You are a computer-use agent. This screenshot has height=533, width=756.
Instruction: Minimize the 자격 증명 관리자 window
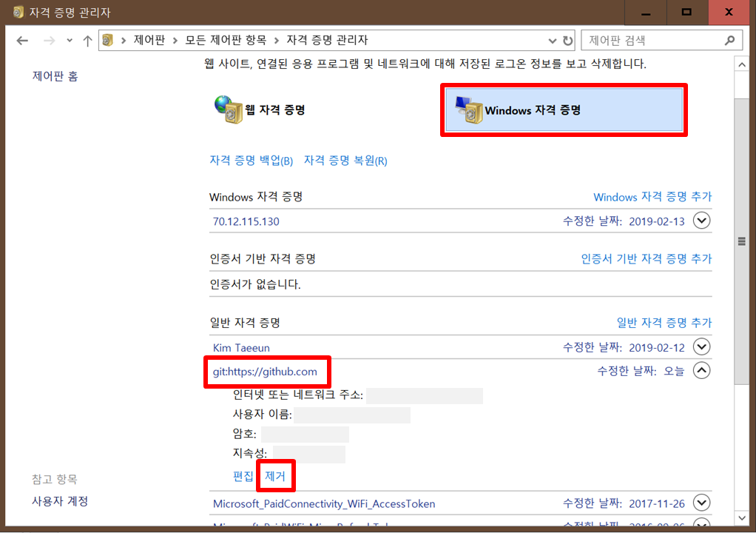pos(646,12)
